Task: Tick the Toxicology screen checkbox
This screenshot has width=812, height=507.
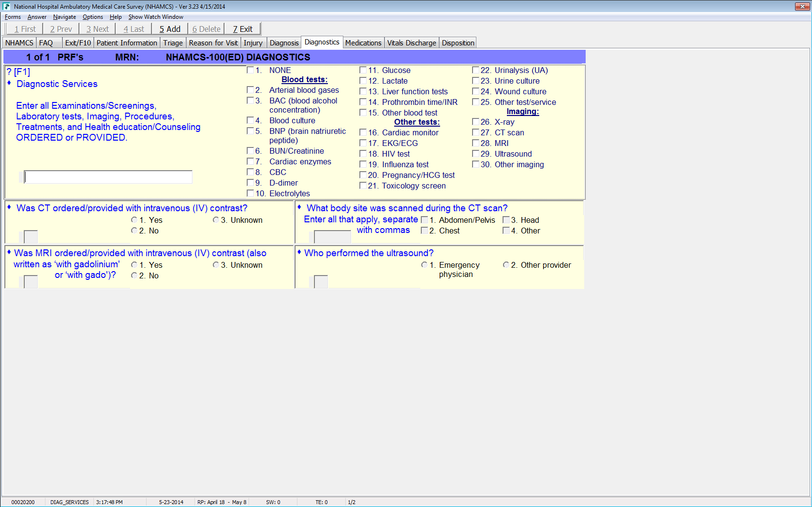Action: click(363, 186)
